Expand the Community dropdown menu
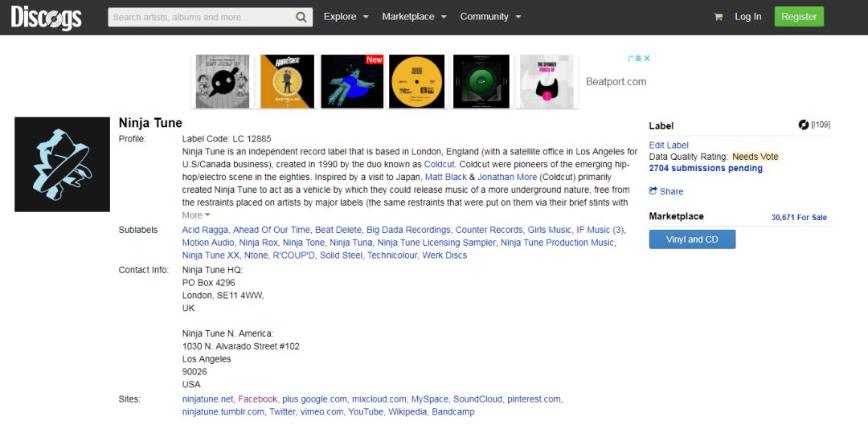This screenshot has height=425, width=868. pos(490,17)
